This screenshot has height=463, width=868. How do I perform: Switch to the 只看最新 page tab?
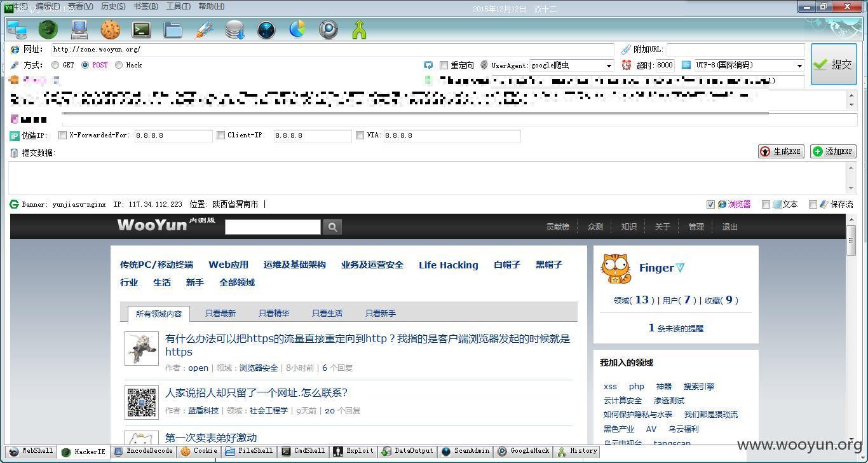220,313
